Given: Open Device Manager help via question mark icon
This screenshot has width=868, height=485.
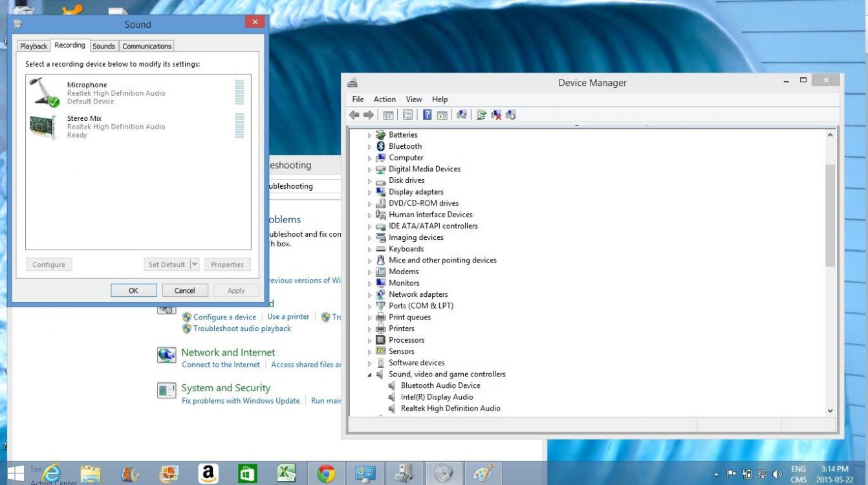Looking at the screenshot, I should 428,114.
